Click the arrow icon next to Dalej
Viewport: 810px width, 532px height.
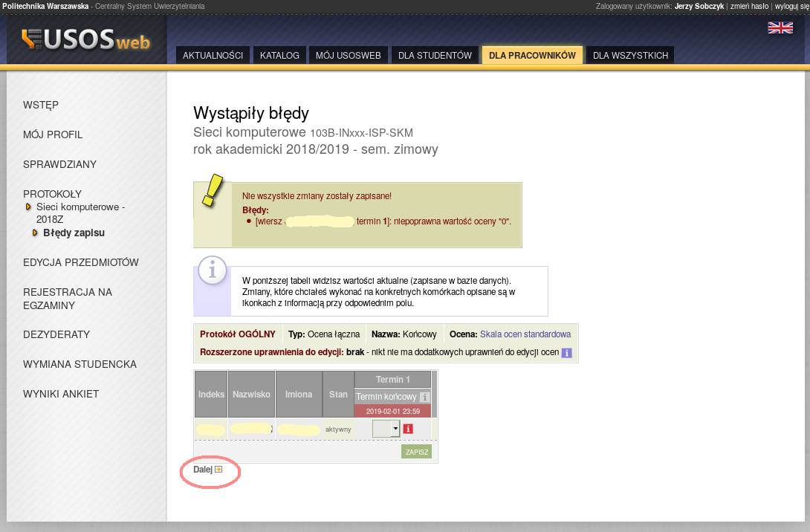tap(218, 470)
